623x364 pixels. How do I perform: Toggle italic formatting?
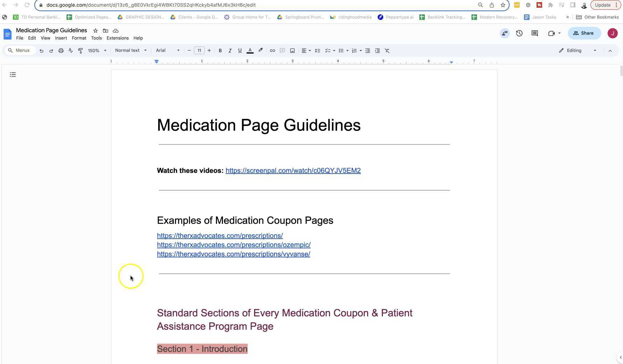(x=230, y=50)
